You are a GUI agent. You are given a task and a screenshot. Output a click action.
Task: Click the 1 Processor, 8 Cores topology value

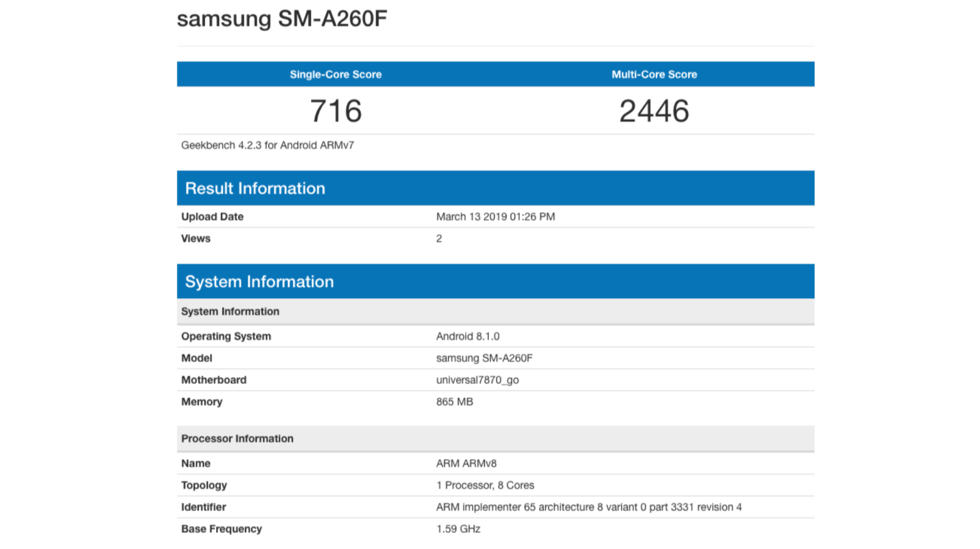(x=485, y=485)
